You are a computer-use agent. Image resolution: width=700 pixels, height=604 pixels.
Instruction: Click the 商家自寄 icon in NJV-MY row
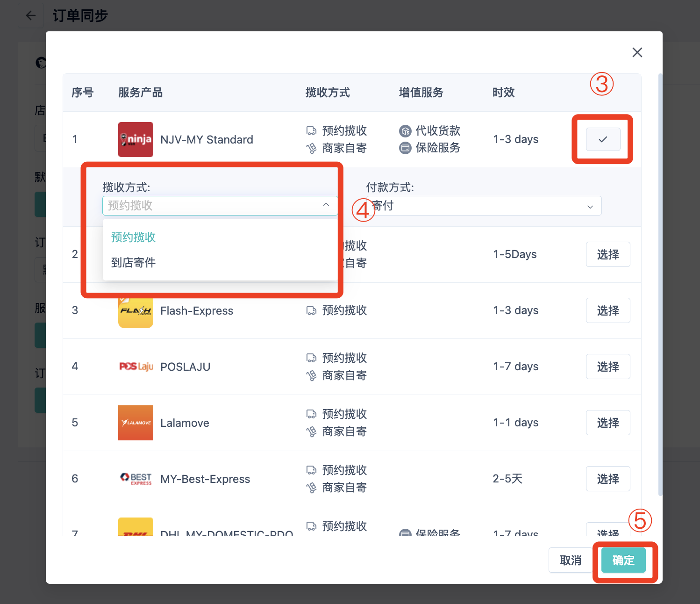pyautogui.click(x=311, y=148)
